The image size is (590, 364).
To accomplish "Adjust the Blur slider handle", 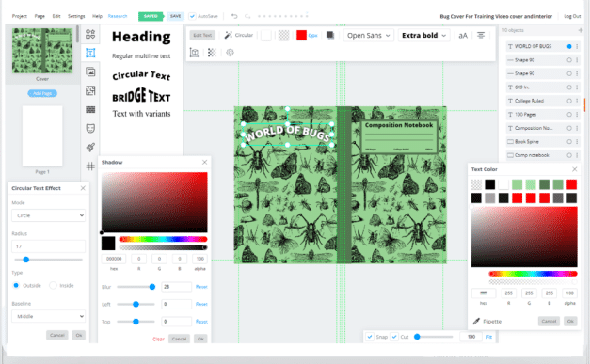I will (x=152, y=287).
